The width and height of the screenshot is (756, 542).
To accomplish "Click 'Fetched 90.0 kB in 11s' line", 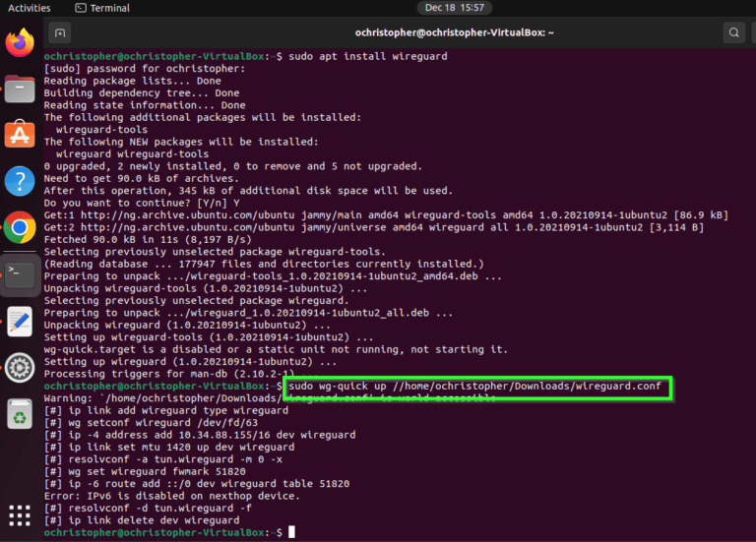I will (148, 239).
